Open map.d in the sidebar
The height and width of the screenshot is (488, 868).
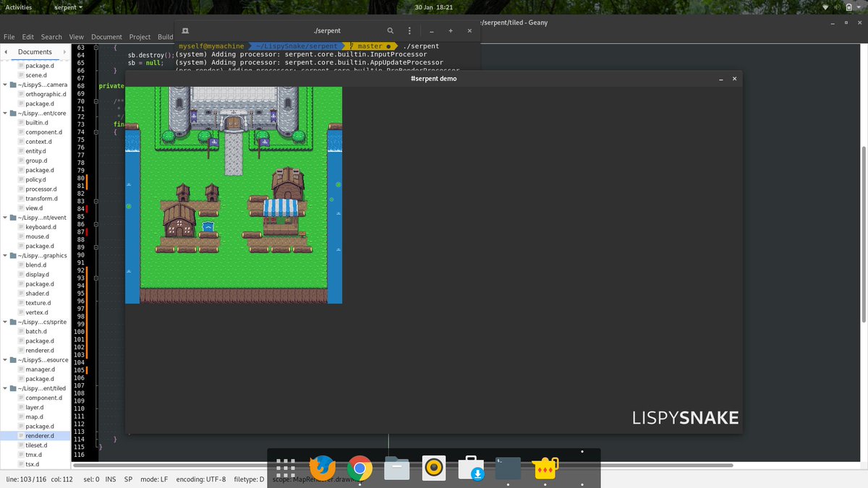(x=34, y=416)
